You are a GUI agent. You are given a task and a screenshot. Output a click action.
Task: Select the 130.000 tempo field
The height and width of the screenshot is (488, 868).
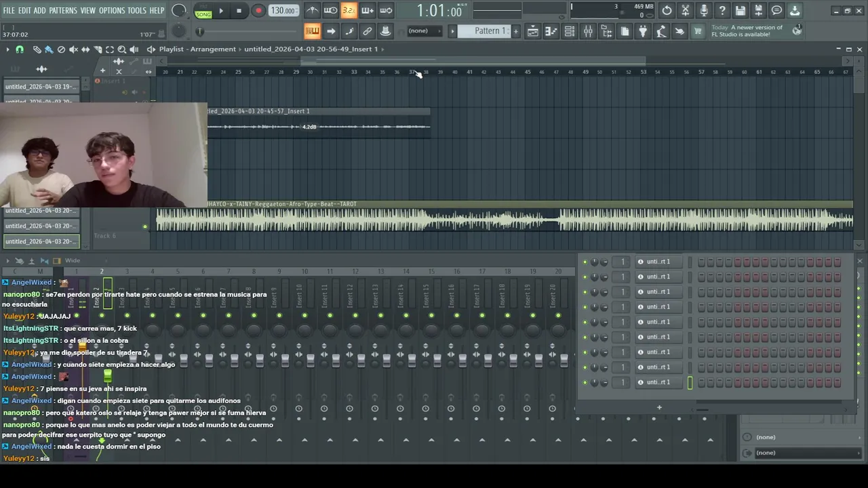(283, 11)
